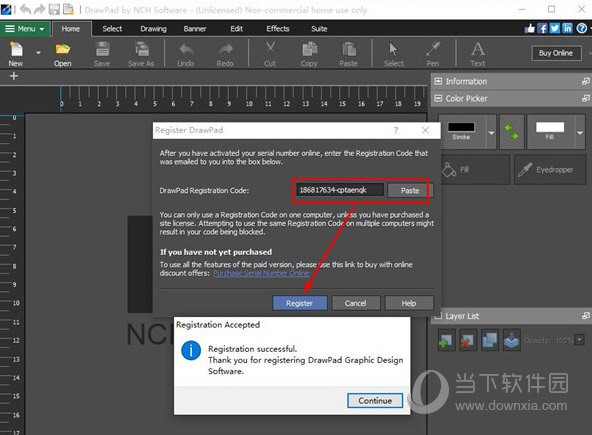Switch to the Suite tab

coord(319,29)
